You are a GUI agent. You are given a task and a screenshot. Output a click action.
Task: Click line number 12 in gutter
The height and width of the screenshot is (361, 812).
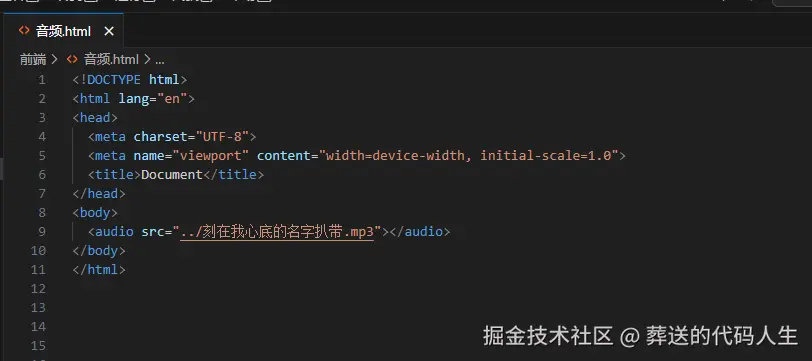pos(38,288)
